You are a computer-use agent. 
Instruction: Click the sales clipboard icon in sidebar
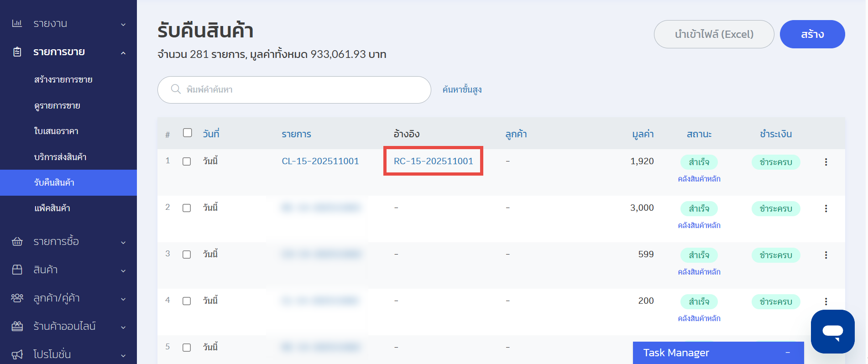point(17,52)
